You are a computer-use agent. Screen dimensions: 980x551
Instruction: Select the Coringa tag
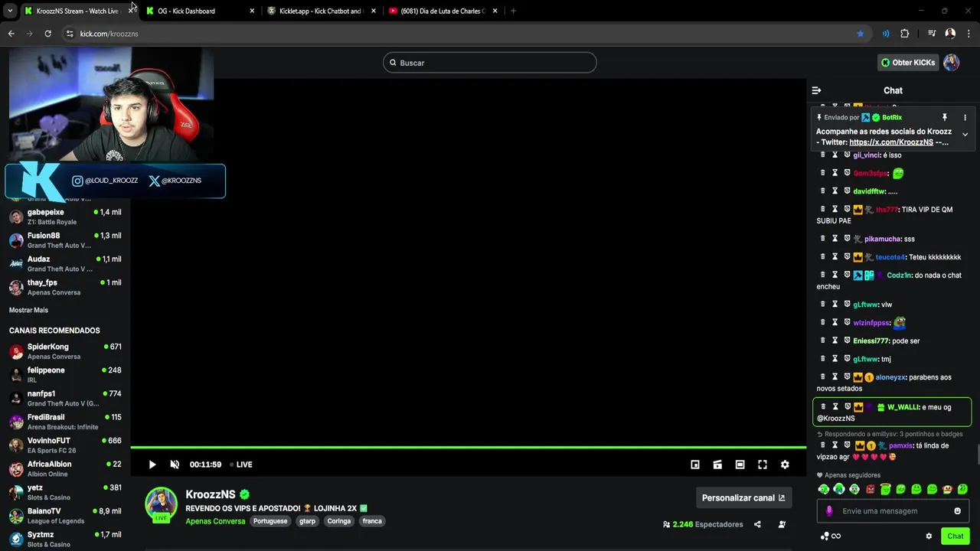click(x=339, y=521)
